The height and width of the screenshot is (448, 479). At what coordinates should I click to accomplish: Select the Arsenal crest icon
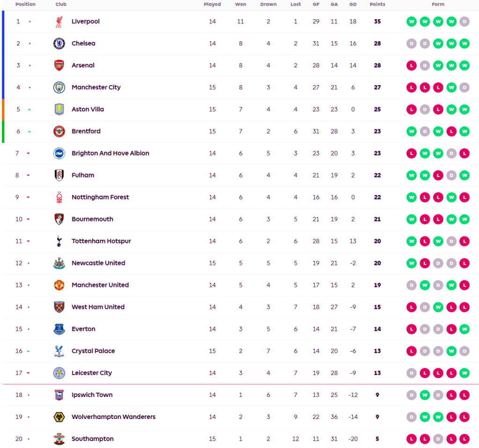(59, 66)
